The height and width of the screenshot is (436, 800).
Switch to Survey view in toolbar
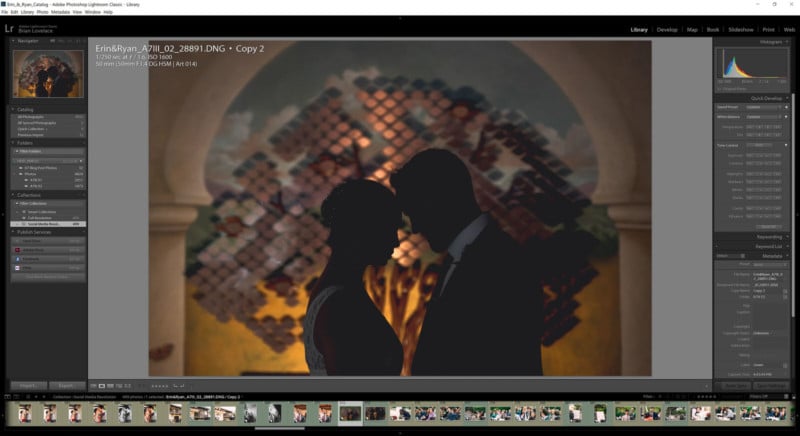click(119, 386)
